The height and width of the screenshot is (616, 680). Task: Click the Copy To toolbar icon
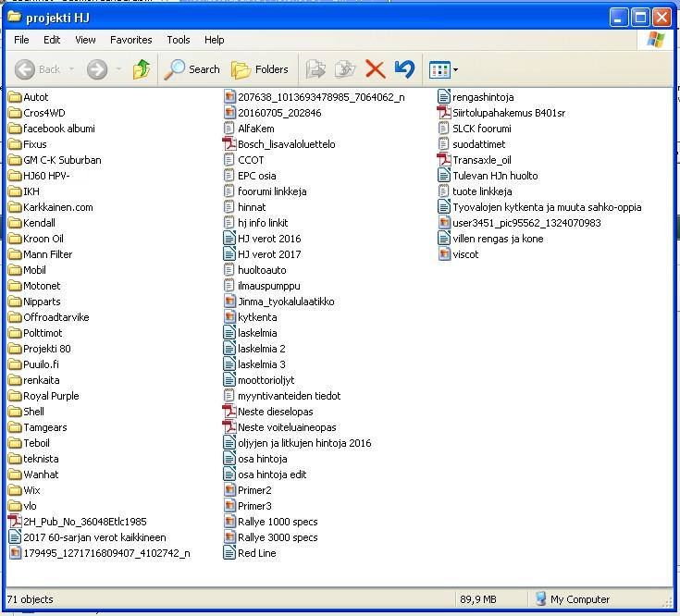[345, 69]
